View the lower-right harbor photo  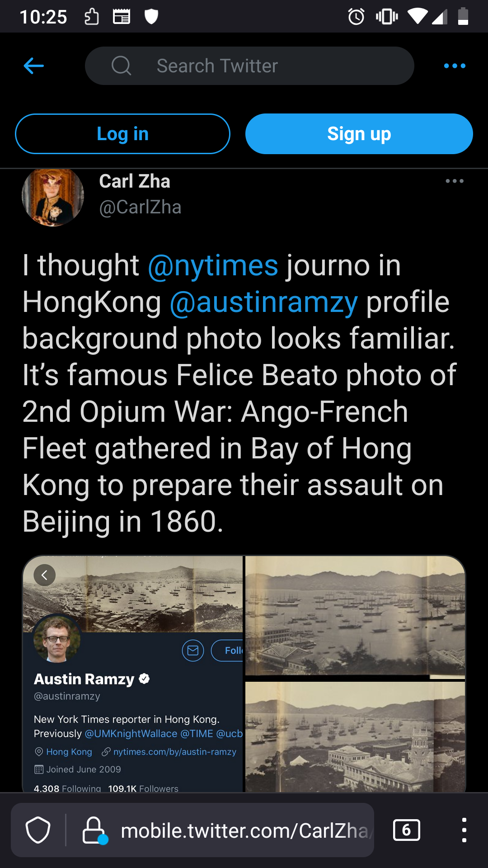355,737
